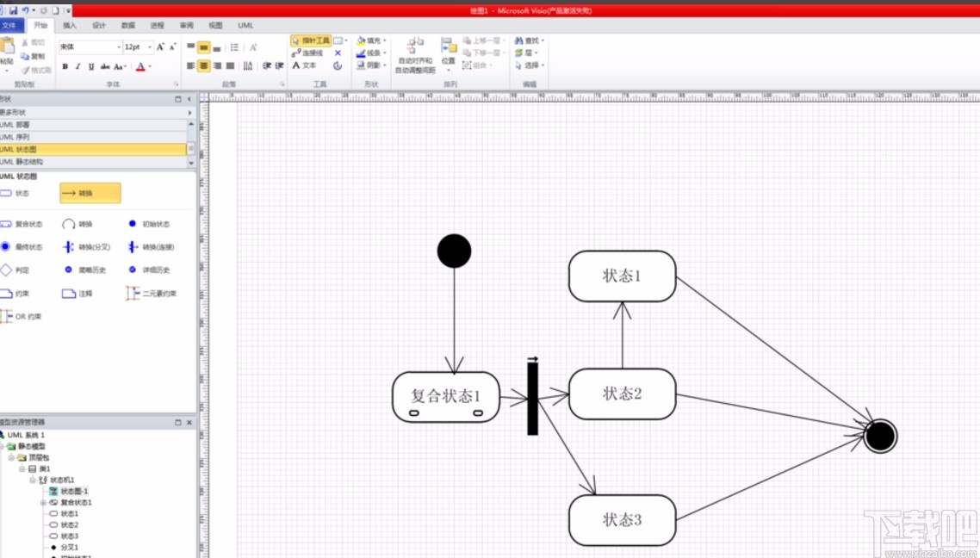
Task: Select the 判定 decision diamond shape
Action: coord(15,270)
